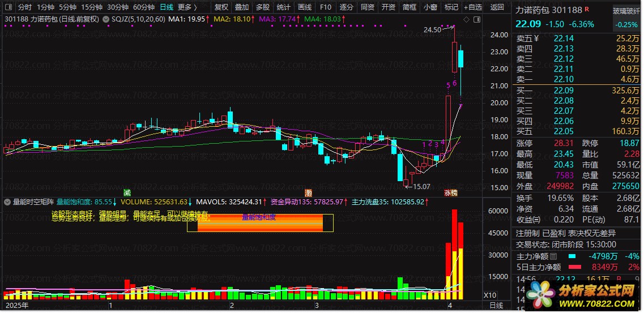
Task: Click the 买二 price 22.08
Action: pos(564,101)
